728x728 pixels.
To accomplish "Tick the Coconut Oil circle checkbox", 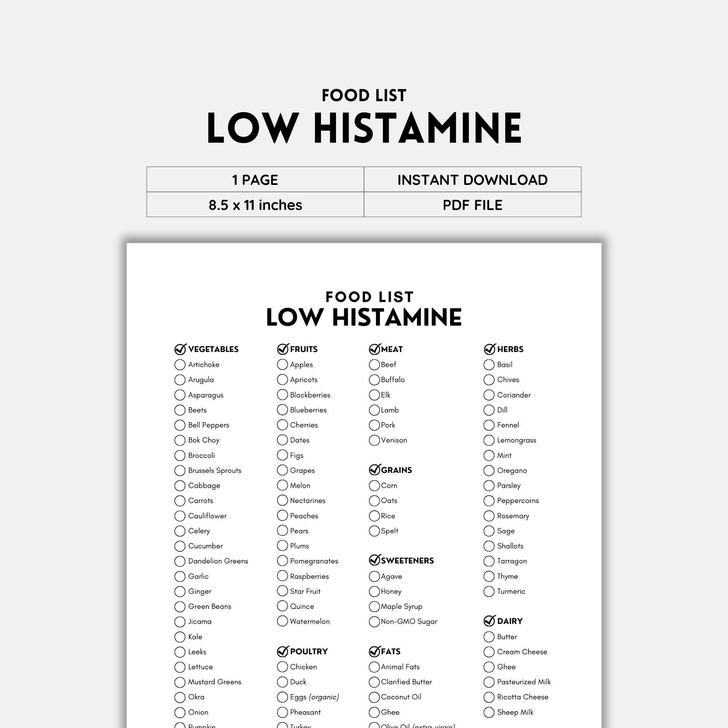I will [x=374, y=697].
